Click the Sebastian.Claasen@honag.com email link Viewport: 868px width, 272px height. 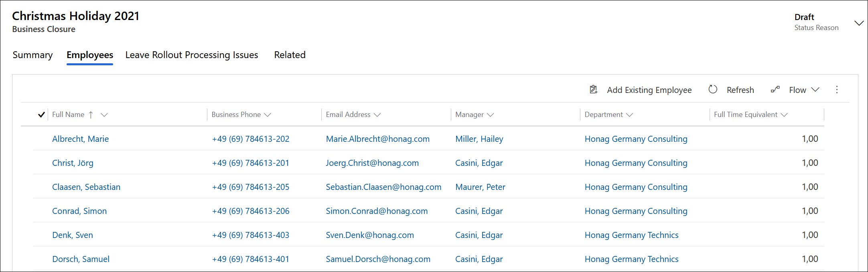[383, 187]
